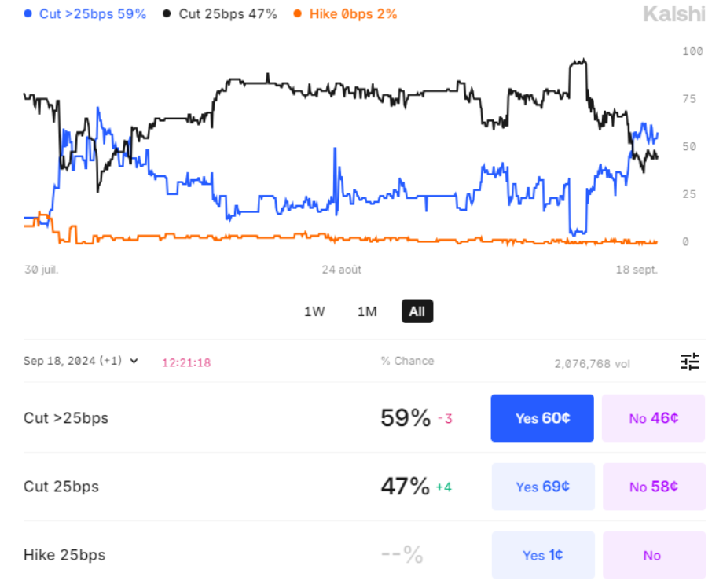The height and width of the screenshot is (588, 723).
Task: Select the 1M time range tab
Action: click(x=367, y=311)
